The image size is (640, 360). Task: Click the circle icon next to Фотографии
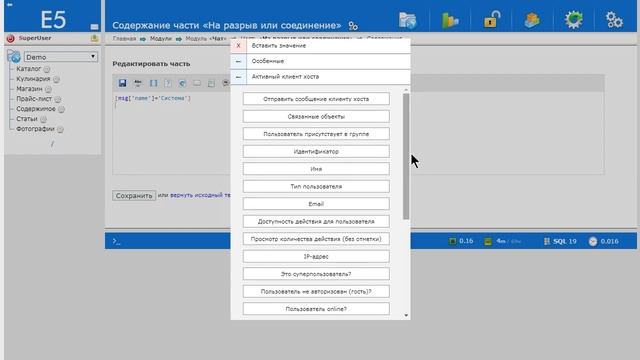pyautogui.click(x=60, y=129)
